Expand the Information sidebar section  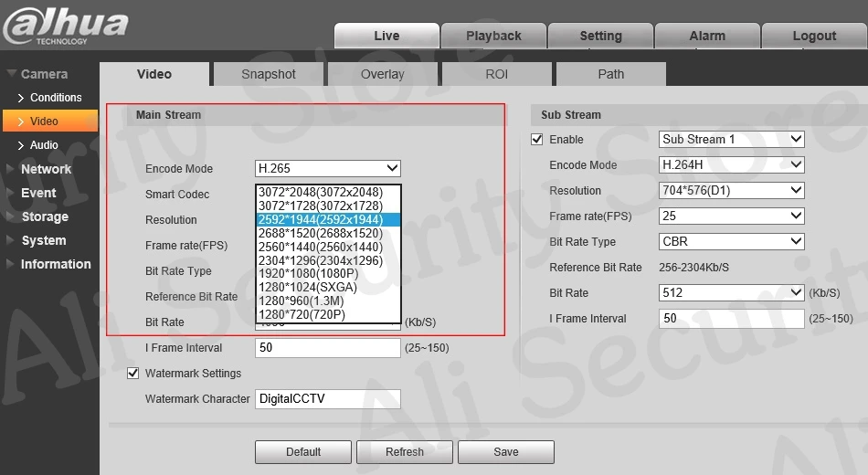click(x=48, y=264)
